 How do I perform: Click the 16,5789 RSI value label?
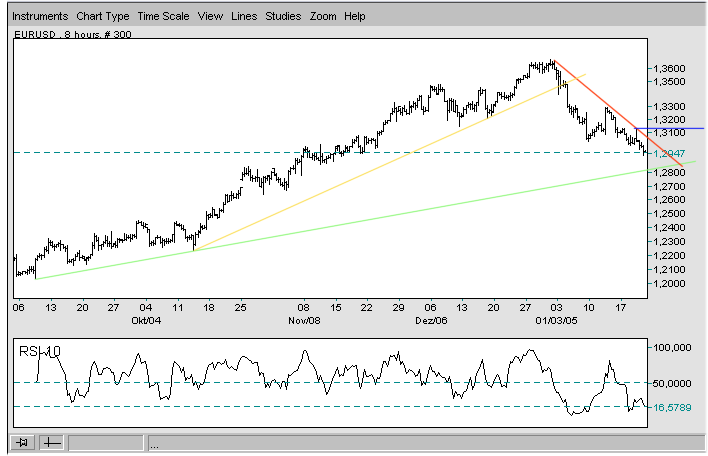point(672,408)
